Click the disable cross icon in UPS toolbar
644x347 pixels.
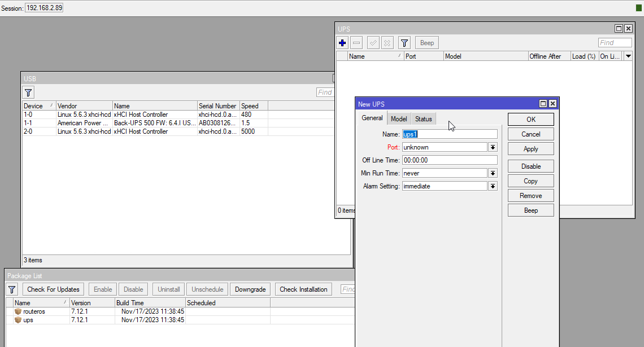[388, 42]
